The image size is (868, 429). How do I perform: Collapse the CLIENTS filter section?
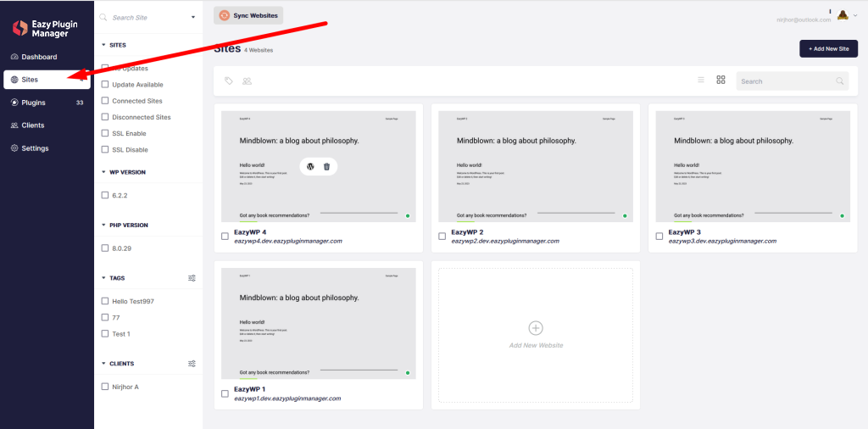click(x=103, y=364)
